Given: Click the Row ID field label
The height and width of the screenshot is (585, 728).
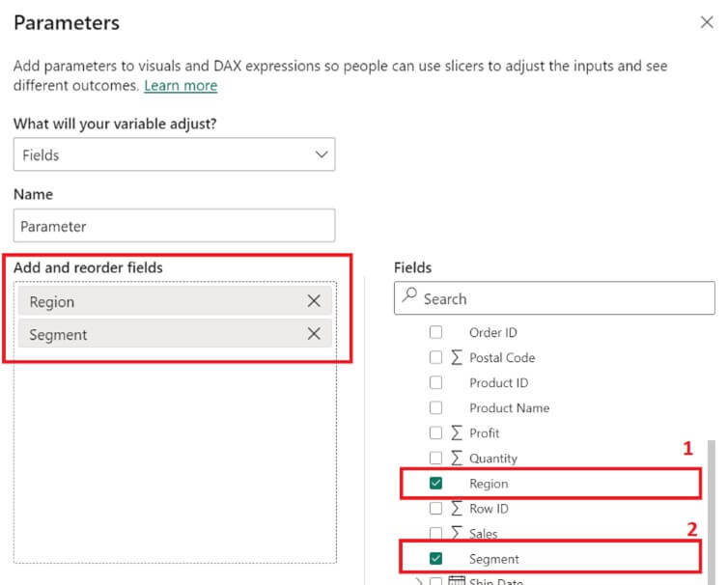Looking at the screenshot, I should pyautogui.click(x=489, y=509).
